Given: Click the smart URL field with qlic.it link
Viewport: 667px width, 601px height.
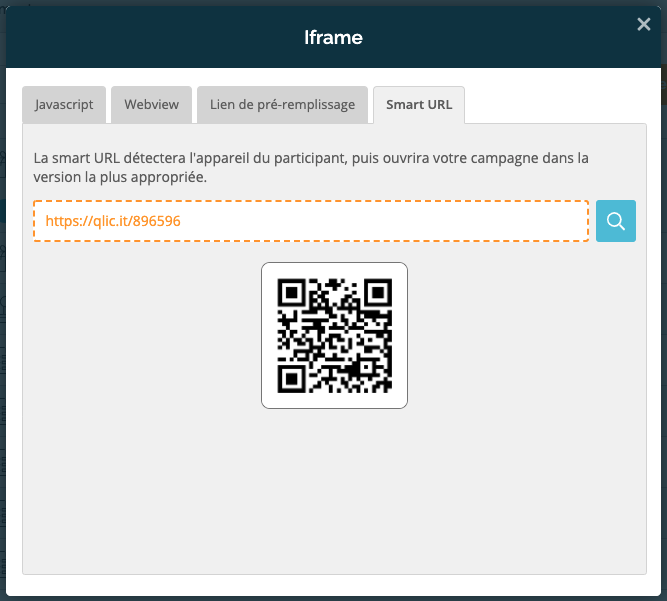Looking at the screenshot, I should [x=311, y=221].
